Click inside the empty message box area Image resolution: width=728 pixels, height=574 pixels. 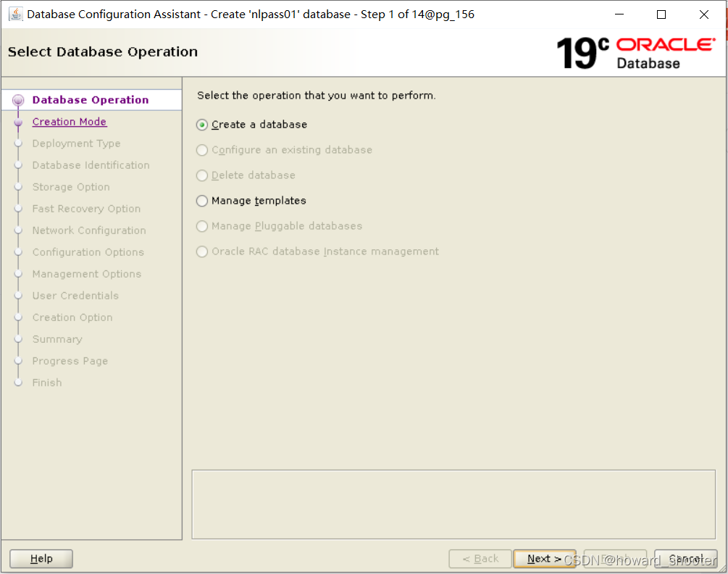point(453,504)
